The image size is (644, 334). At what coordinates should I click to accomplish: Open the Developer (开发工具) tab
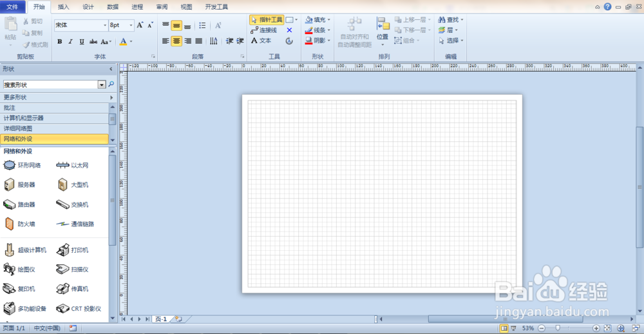coord(216,7)
